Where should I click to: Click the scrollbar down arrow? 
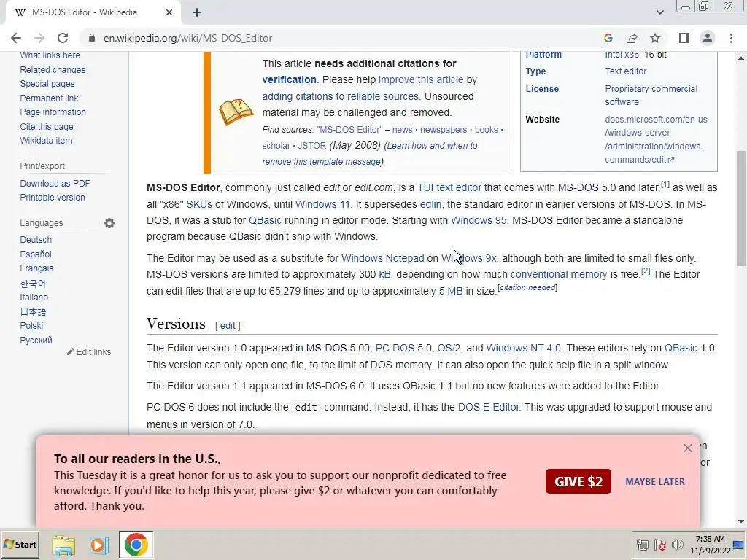click(x=741, y=521)
